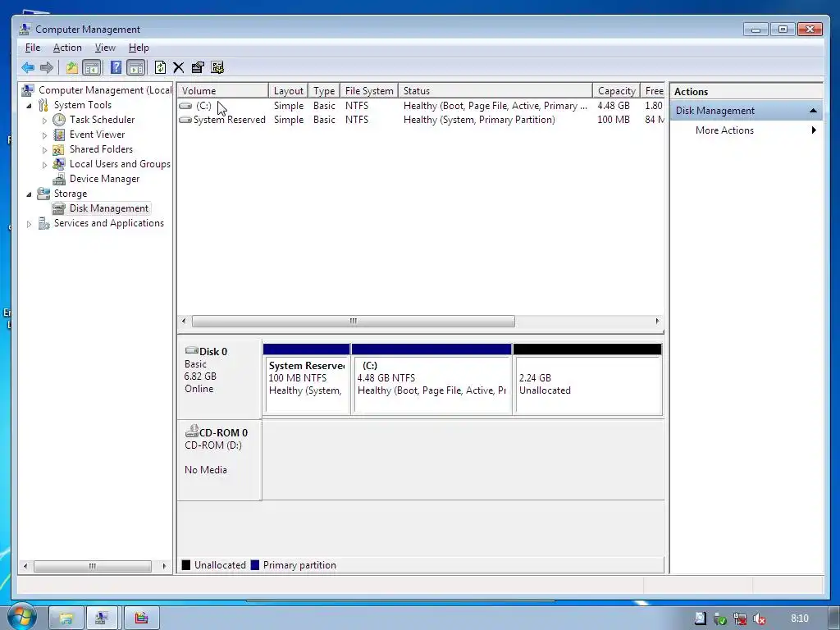Viewport: 840px width, 630px height.
Task: Click blue Primary partition legend swatch
Action: tap(255, 565)
